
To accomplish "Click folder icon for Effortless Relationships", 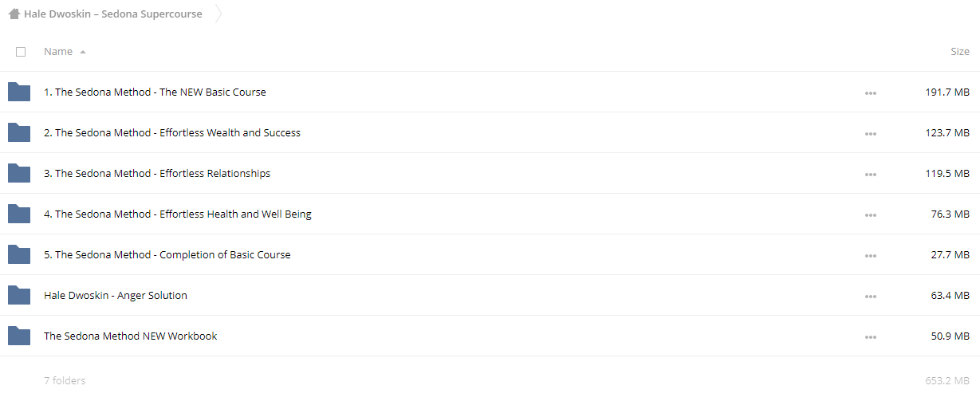I will point(19,173).
